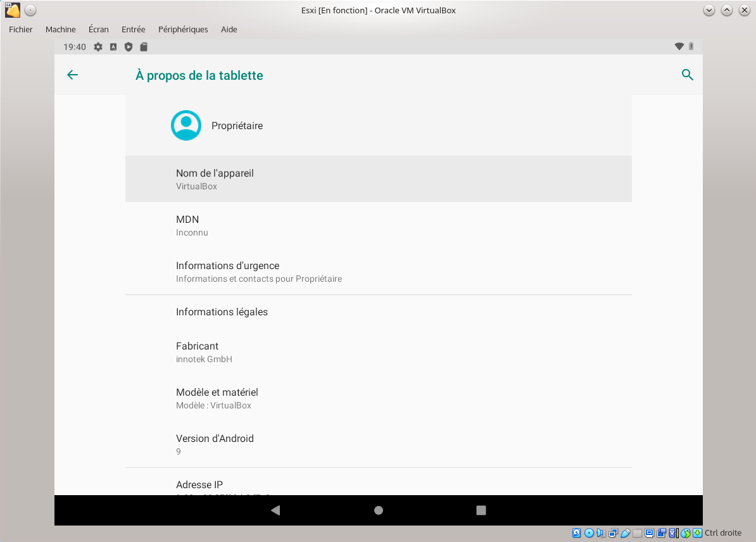This screenshot has height=542, width=756.
Task: Click the VirtualBox audio speaker icon
Action: pyautogui.click(x=602, y=533)
